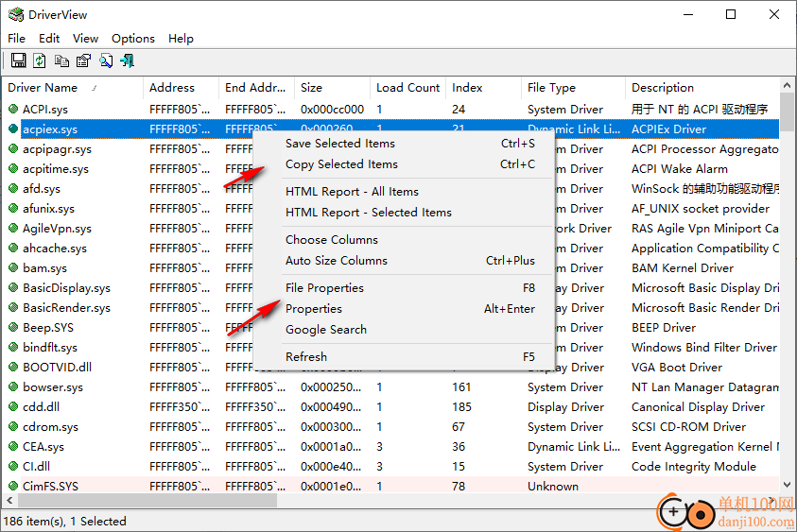Click the green icon beside cdd.dll
Screen dimensions: 797x532
pos(14,406)
